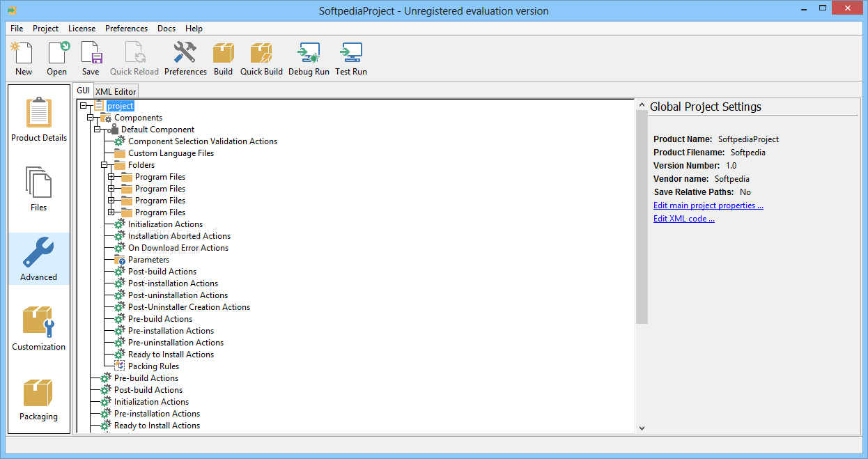Select 'Post-installation Actions' in the tree
Image resolution: width=868 pixels, height=459 pixels.
(173, 283)
